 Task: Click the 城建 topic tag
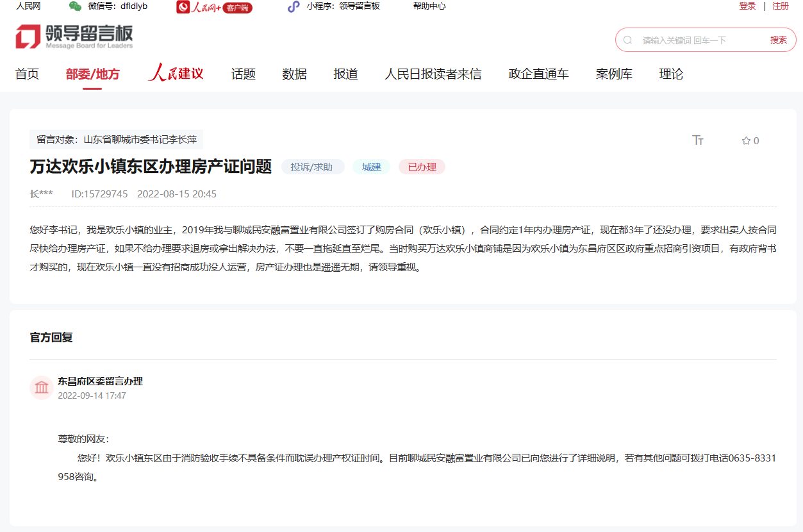[371, 167]
